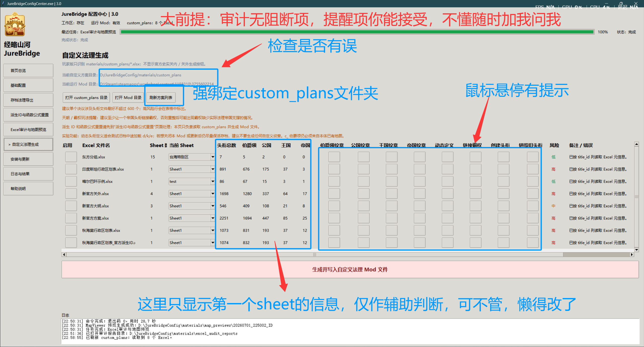The height and width of the screenshot is (347, 644).
Task: Click the green task progress bar
Action: (x=357, y=32)
